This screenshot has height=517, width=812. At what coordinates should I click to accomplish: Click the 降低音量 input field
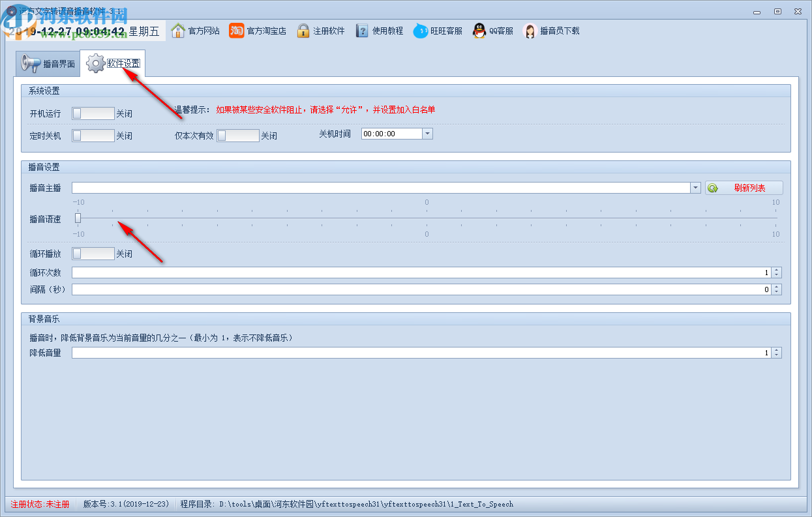(421, 353)
